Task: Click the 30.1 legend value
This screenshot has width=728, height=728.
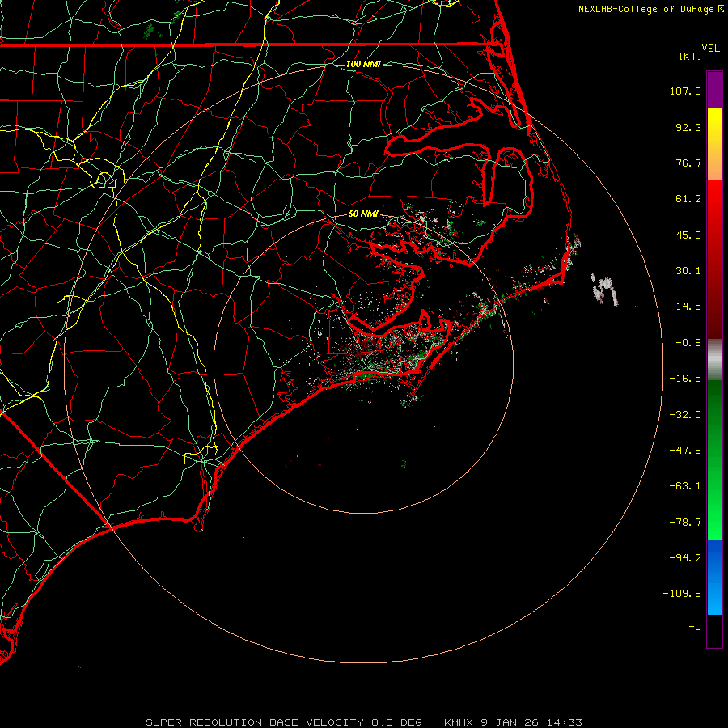Action: pyautogui.click(x=688, y=271)
